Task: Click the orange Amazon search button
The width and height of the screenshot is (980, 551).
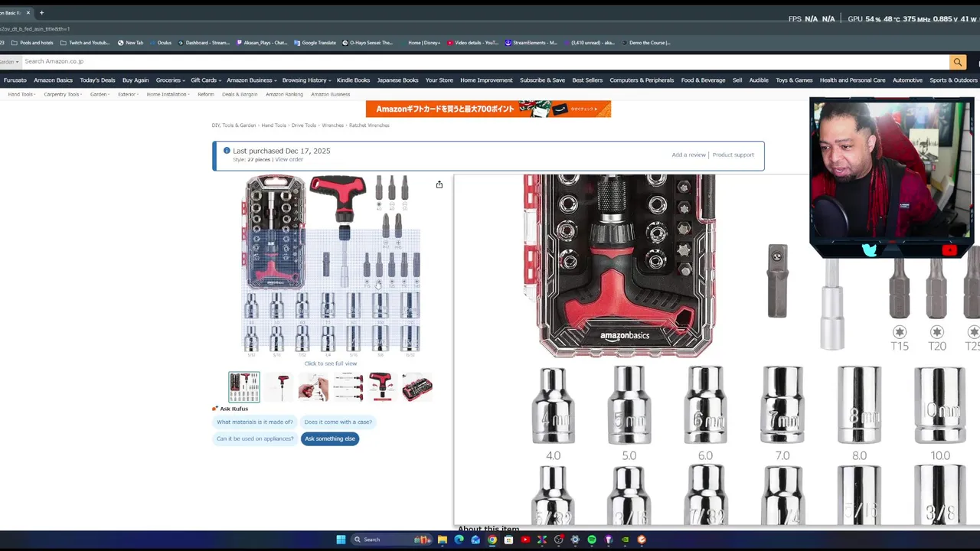Action: coord(957,62)
